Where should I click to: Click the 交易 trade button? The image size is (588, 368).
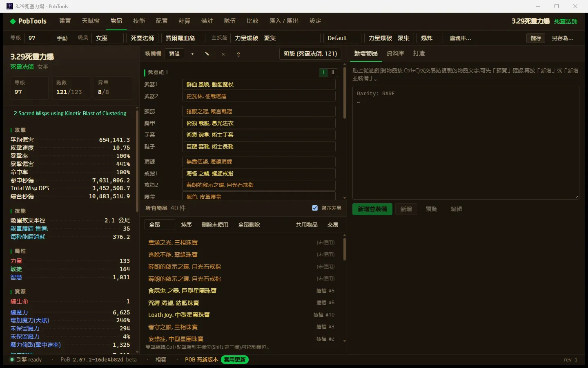(333, 225)
